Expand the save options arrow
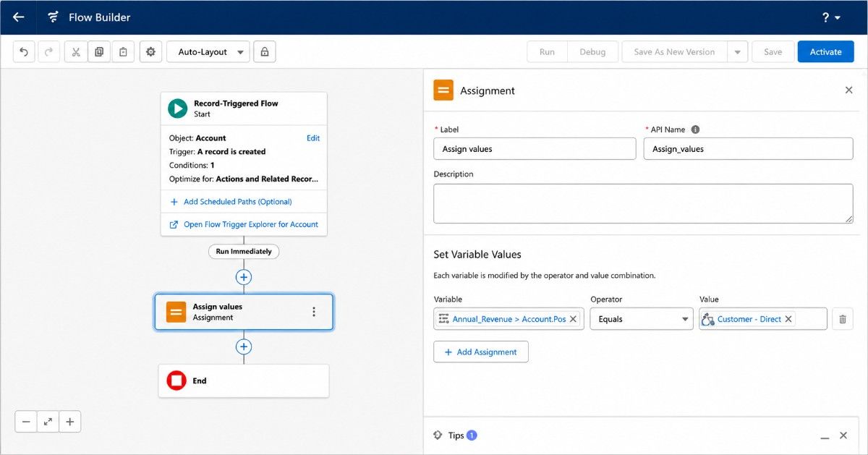The image size is (868, 455). click(737, 52)
